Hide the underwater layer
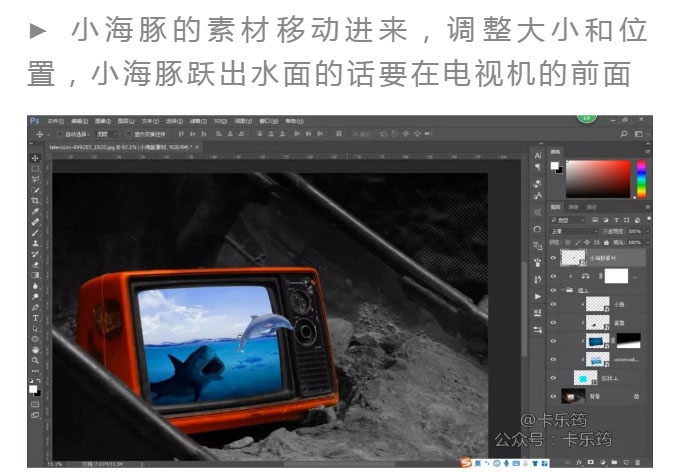This screenshot has width=680, height=473. (x=553, y=359)
